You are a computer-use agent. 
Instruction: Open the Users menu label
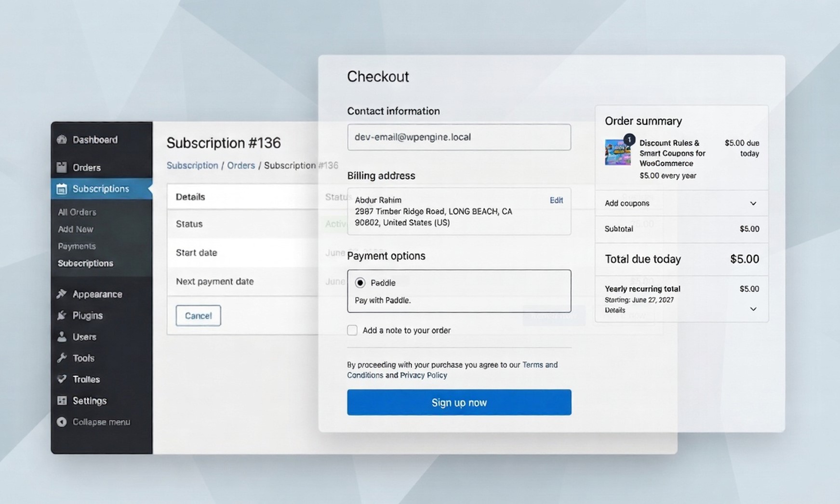(84, 337)
